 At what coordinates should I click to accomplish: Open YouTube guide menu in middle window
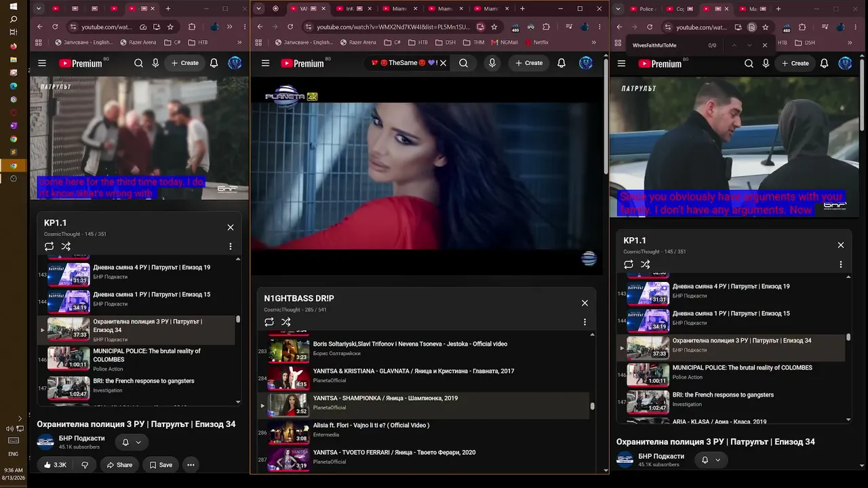point(265,63)
